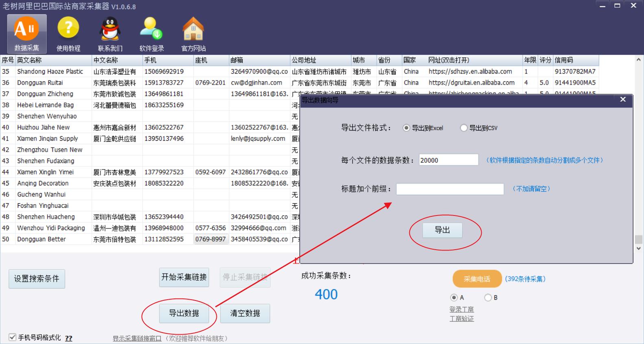Image resolution: width=644 pixels, height=344 pixels.
Task: Click the 设置搜索条件 button
Action: click(37, 279)
